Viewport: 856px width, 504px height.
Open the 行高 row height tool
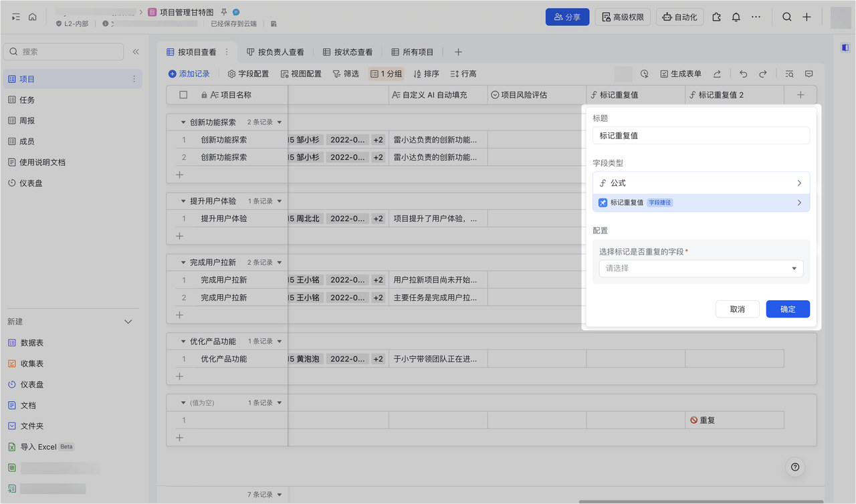pos(463,74)
